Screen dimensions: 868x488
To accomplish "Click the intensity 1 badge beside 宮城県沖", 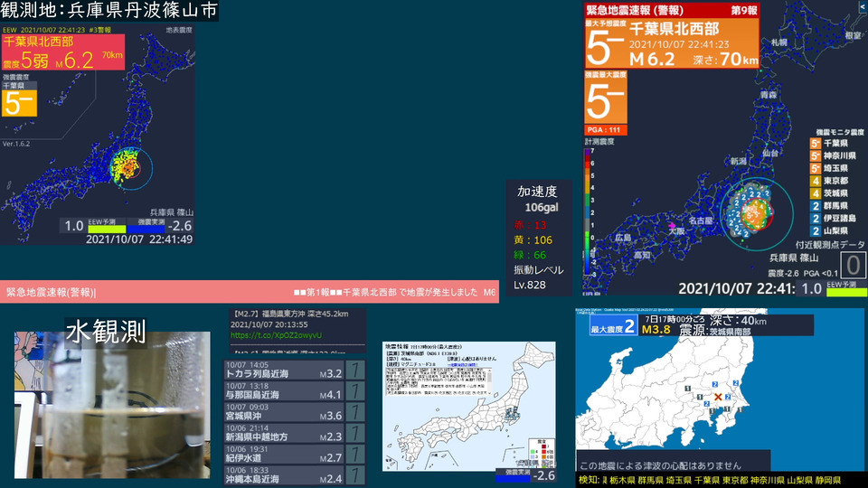I will [x=355, y=412].
